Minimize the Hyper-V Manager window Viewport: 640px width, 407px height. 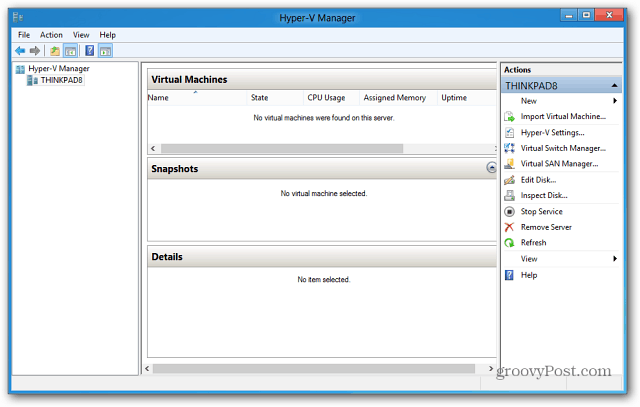[x=569, y=15]
